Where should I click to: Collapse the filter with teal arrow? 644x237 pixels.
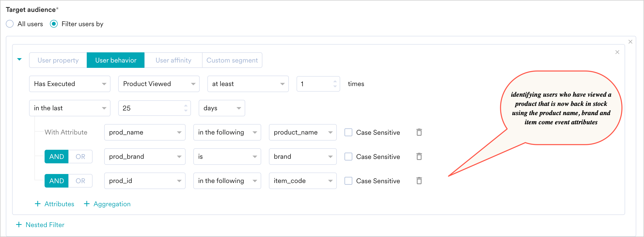19,60
